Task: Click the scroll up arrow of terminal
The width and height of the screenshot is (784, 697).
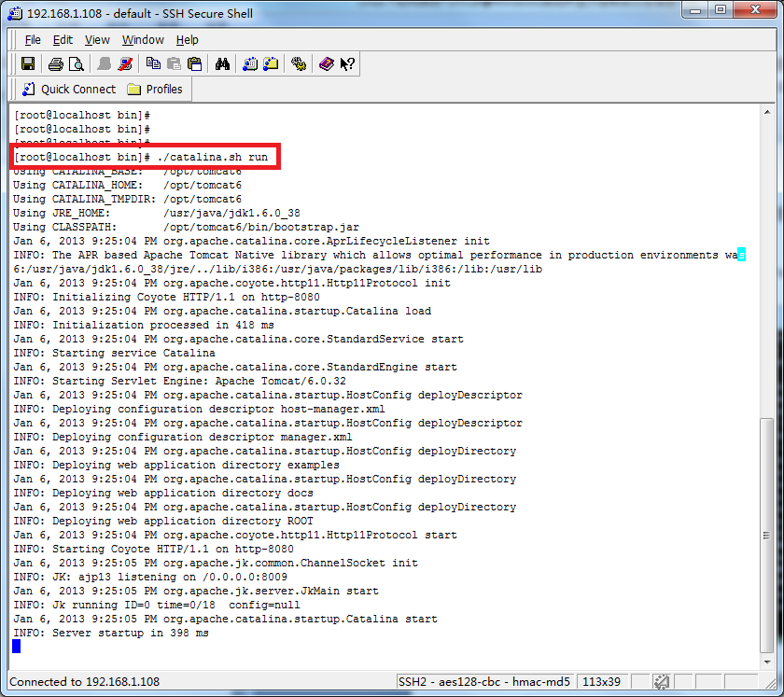Action: coord(767,112)
